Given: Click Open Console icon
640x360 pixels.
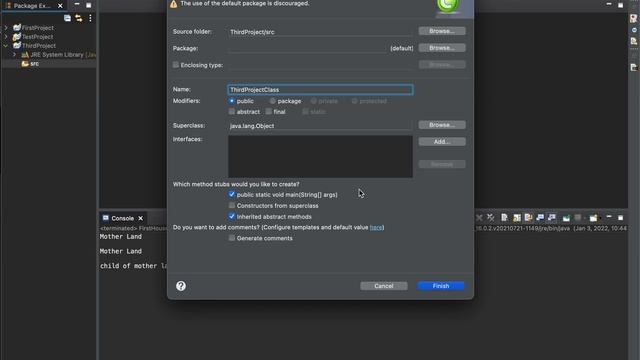Looking at the screenshot, I should [x=593, y=218].
